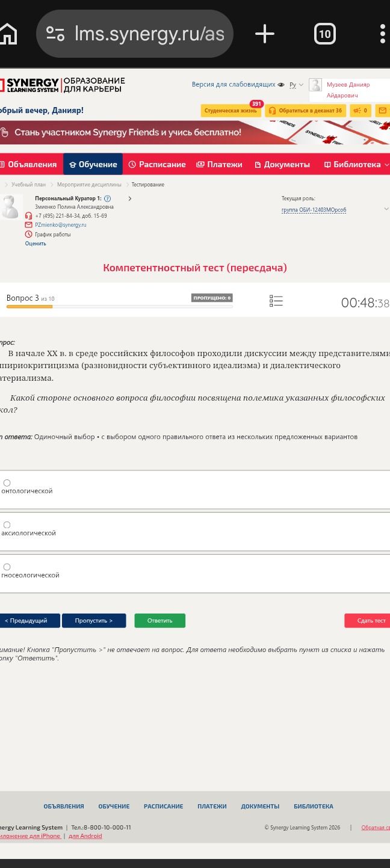Expand the curator details chevron

[x=129, y=199]
